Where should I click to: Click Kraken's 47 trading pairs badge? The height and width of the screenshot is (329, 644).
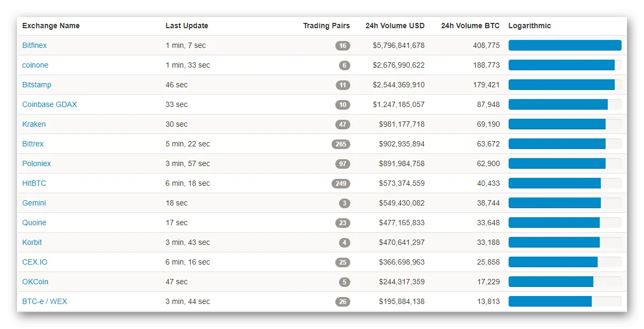(342, 125)
